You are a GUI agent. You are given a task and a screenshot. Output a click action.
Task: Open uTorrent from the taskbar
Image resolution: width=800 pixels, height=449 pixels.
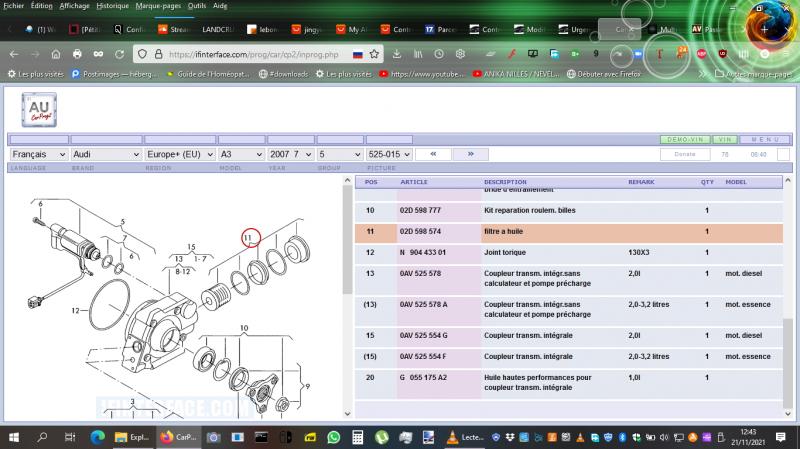(x=382, y=437)
